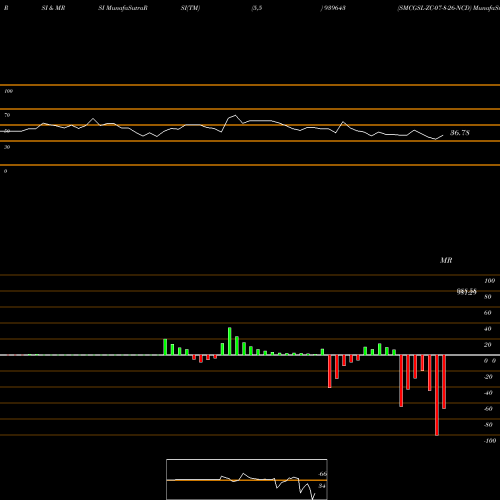Click the 939648 code in header
The height and width of the screenshot is (500, 500).
[334, 8]
